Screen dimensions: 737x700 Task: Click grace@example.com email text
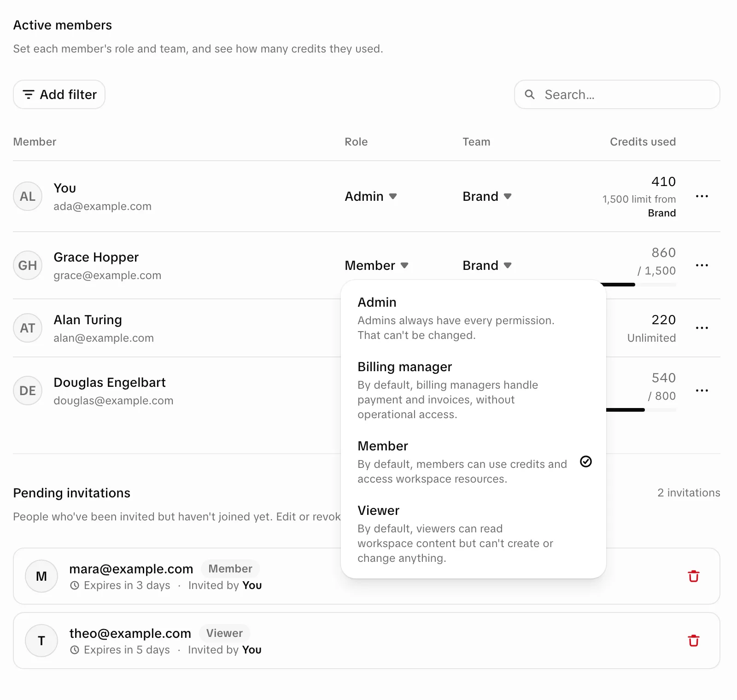(x=107, y=275)
